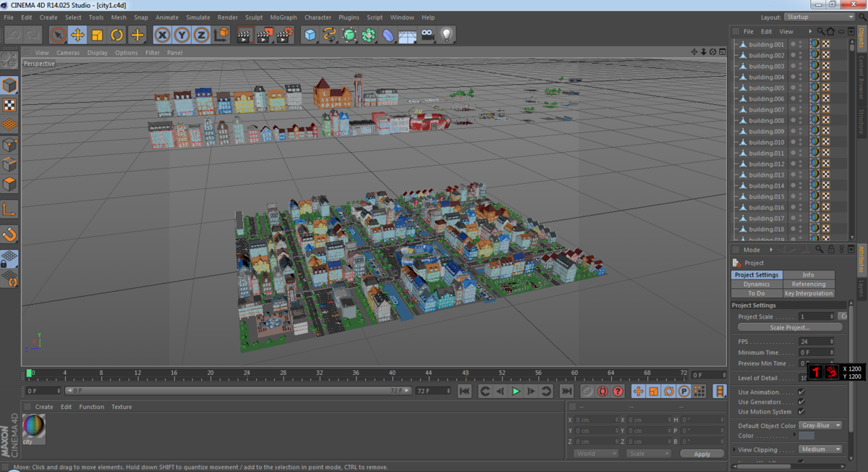This screenshot has height=472, width=868.
Task: Click the FPS value stepper arrows
Action: pos(832,342)
